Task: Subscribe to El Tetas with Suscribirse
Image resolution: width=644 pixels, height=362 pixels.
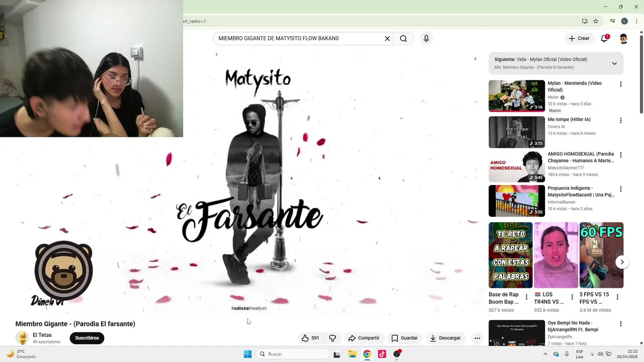Action: [87, 338]
